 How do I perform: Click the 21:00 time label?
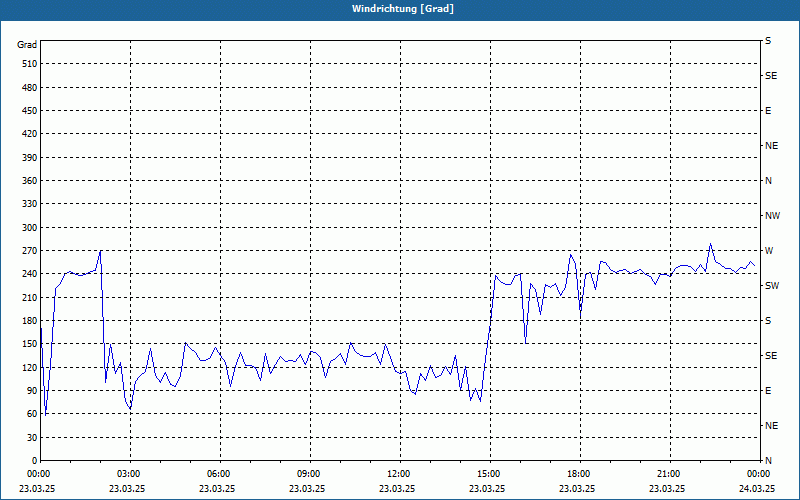click(x=670, y=474)
